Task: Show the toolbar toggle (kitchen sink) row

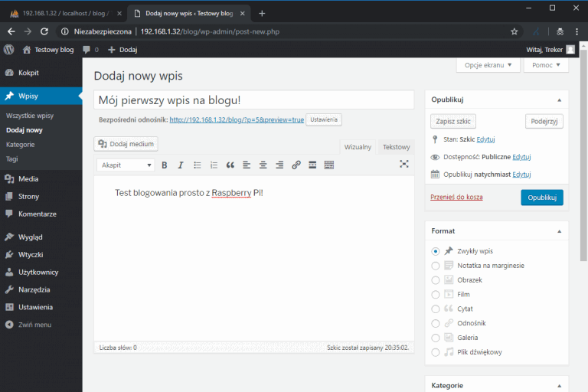Action: coord(329,165)
